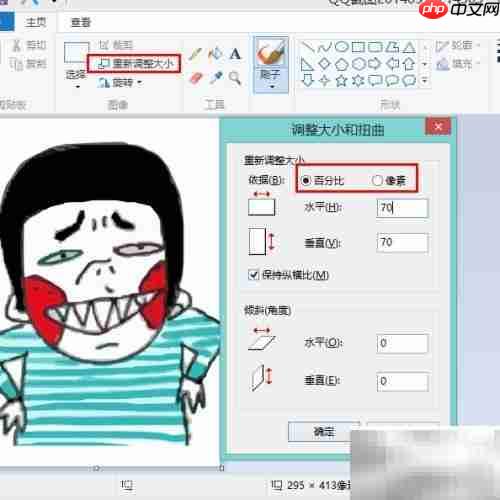
Task: Click the resize 垂直(V) input field
Action: (x=402, y=242)
